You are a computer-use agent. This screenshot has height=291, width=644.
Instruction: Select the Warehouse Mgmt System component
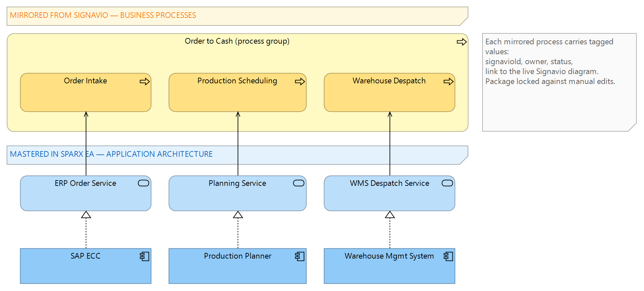pyautogui.click(x=389, y=266)
